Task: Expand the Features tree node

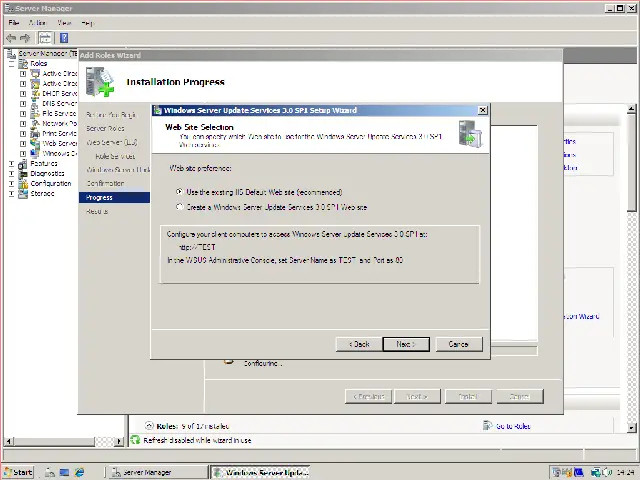Action: [x=11, y=164]
